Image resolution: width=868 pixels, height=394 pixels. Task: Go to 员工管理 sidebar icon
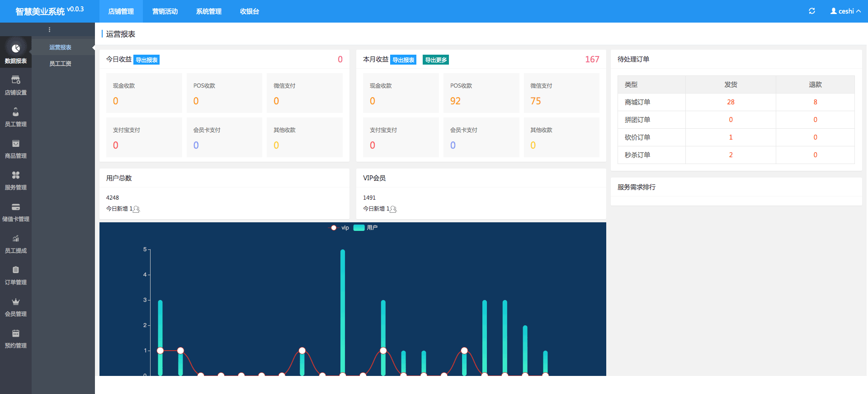(x=16, y=112)
